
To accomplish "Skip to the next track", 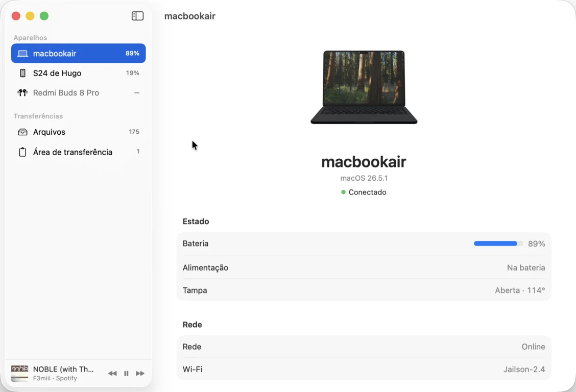I will [140, 373].
